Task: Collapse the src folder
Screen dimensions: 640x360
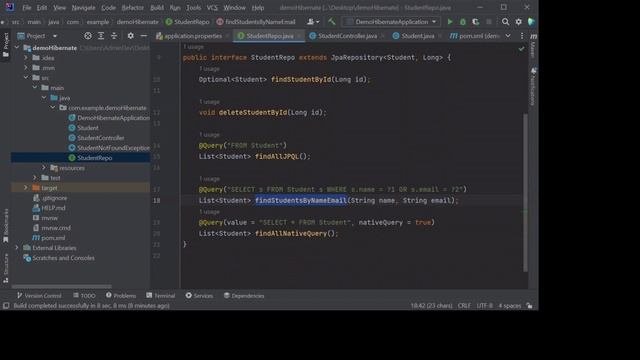Action: point(26,78)
